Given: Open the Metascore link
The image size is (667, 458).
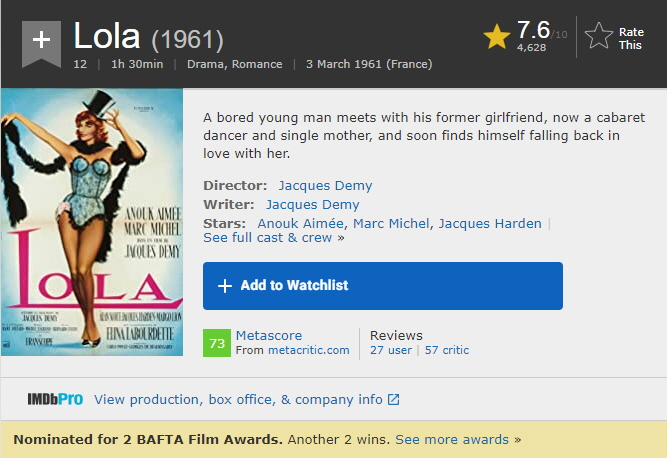Looking at the screenshot, I should pos(269,336).
